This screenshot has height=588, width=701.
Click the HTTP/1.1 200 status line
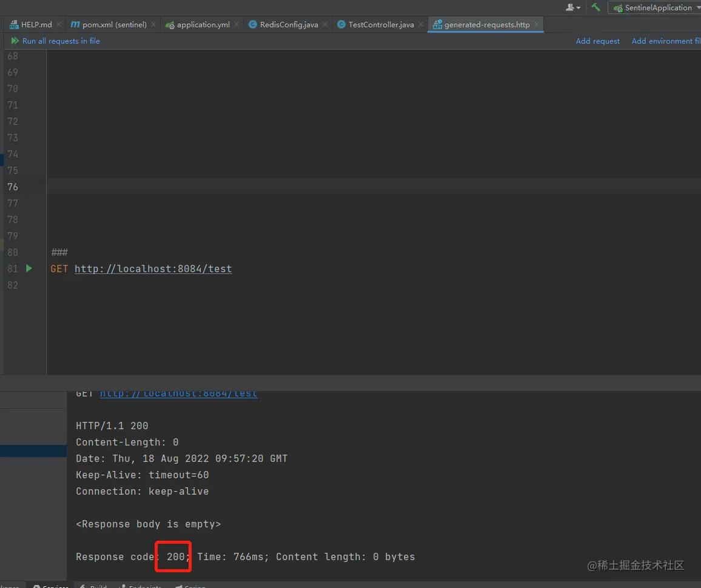pos(112,426)
